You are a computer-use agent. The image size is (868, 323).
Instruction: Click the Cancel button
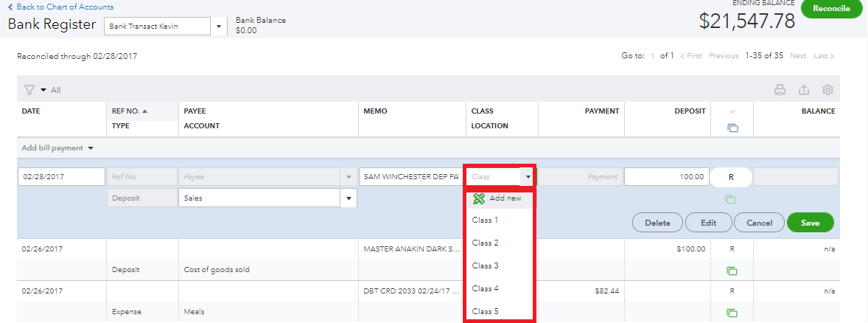pyautogui.click(x=759, y=223)
